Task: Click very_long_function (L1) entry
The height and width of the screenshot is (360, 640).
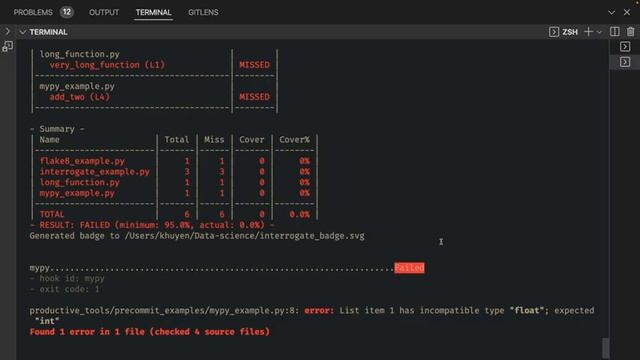Action: (x=107, y=65)
